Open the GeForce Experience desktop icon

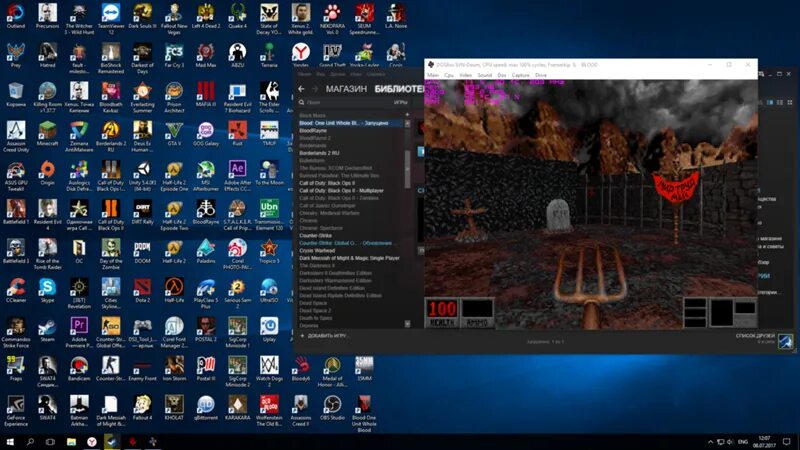pyautogui.click(x=16, y=411)
